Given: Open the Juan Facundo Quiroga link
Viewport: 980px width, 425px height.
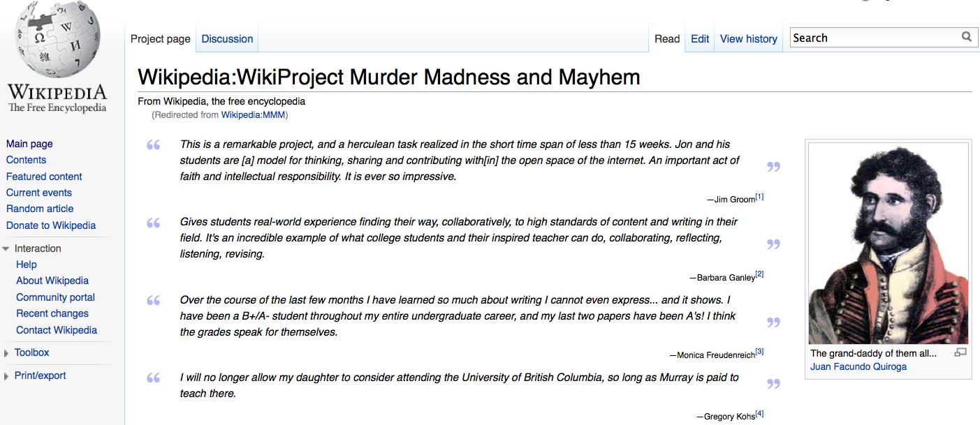Looking at the screenshot, I should [x=858, y=366].
